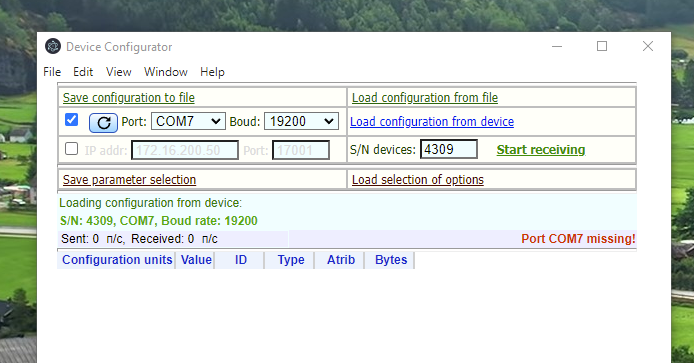Click the S/N devices input field
The height and width of the screenshot is (363, 694).
pyautogui.click(x=449, y=149)
